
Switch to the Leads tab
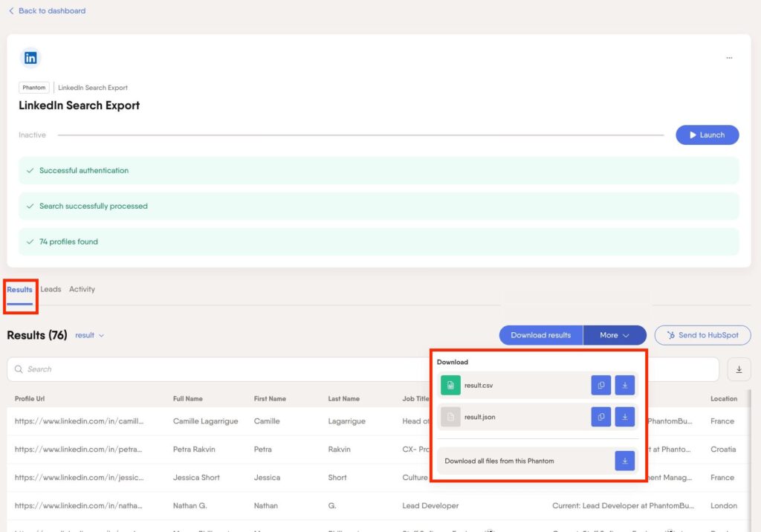point(51,289)
